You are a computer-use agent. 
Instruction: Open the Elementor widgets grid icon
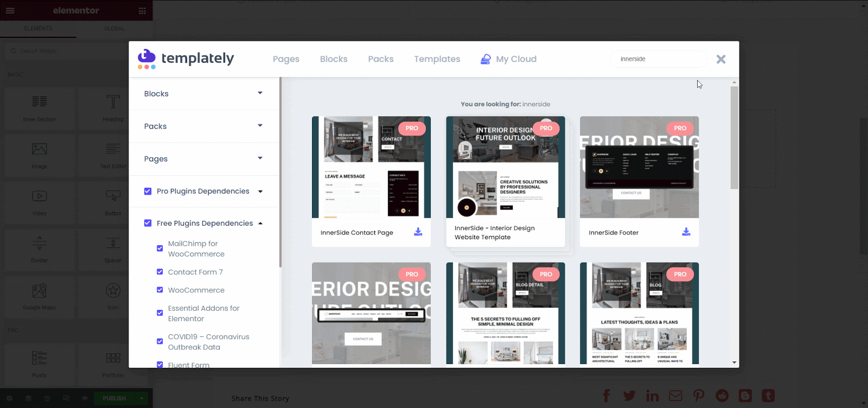pos(142,10)
